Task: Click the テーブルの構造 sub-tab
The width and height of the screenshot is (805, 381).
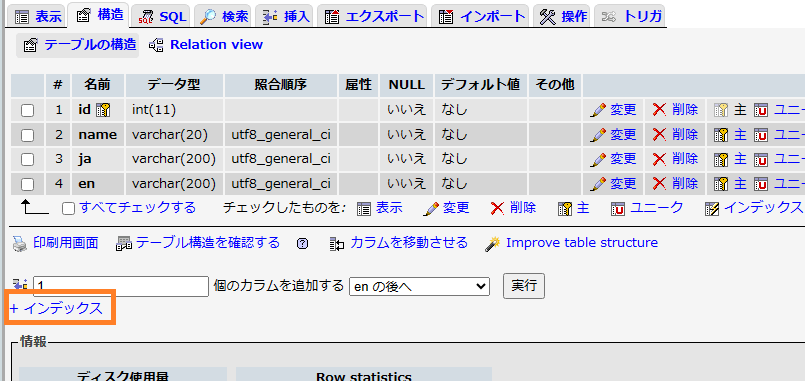Action: 79,45
